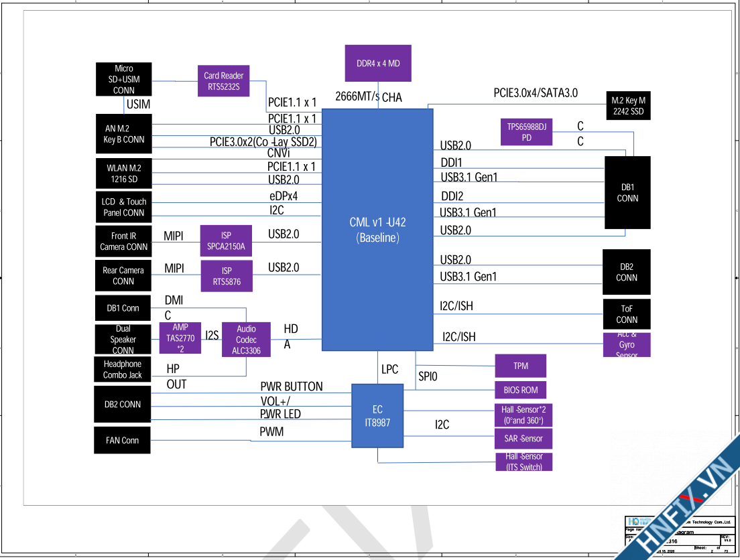Viewport: 740px width, 560px height.
Task: Click the ISP RTS5876 block
Action: click(227, 276)
